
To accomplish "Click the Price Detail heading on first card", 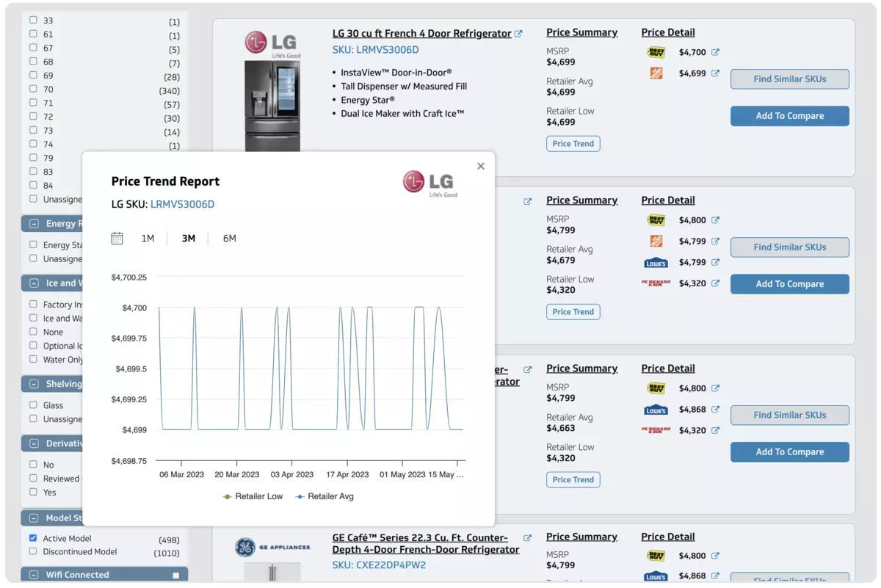I will click(x=668, y=33).
